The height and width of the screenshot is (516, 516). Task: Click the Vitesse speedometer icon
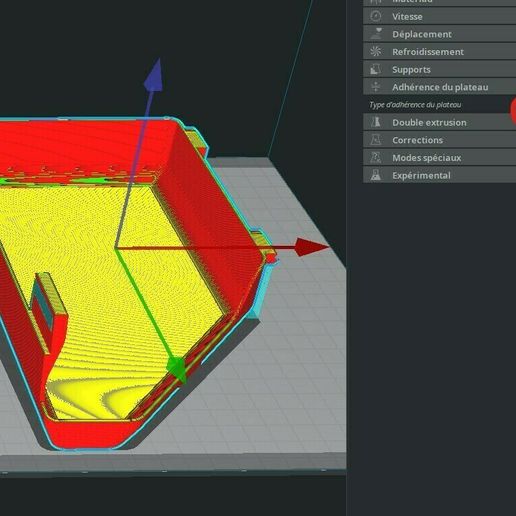click(x=376, y=16)
